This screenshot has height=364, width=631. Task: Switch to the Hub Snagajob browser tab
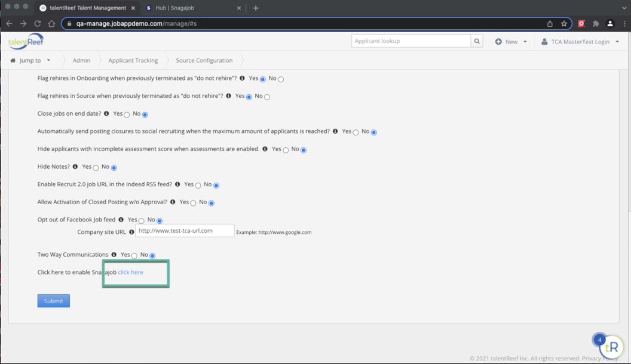[185, 8]
